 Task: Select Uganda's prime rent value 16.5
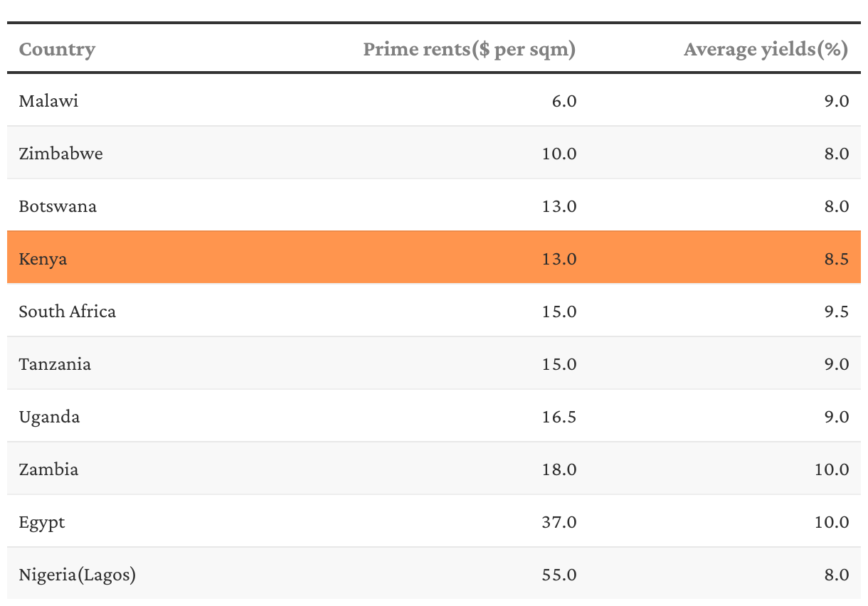pos(559,417)
